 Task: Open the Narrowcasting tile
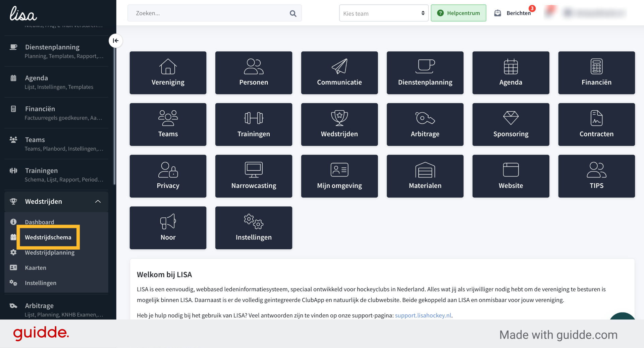pyautogui.click(x=254, y=176)
